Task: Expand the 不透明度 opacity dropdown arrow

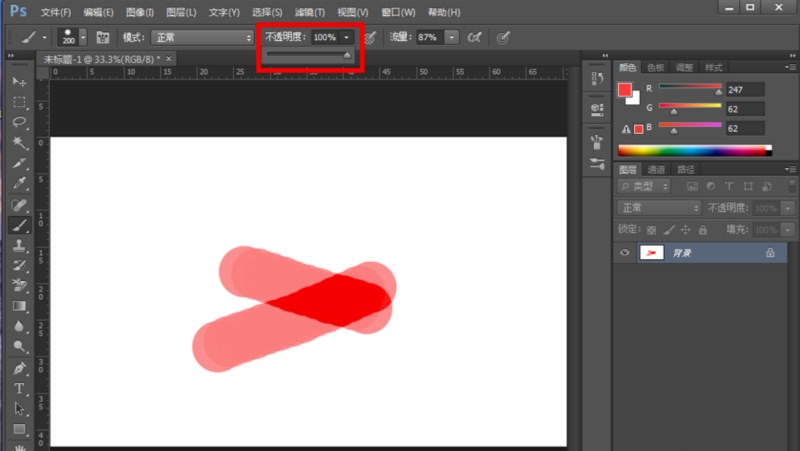Action: 347,37
